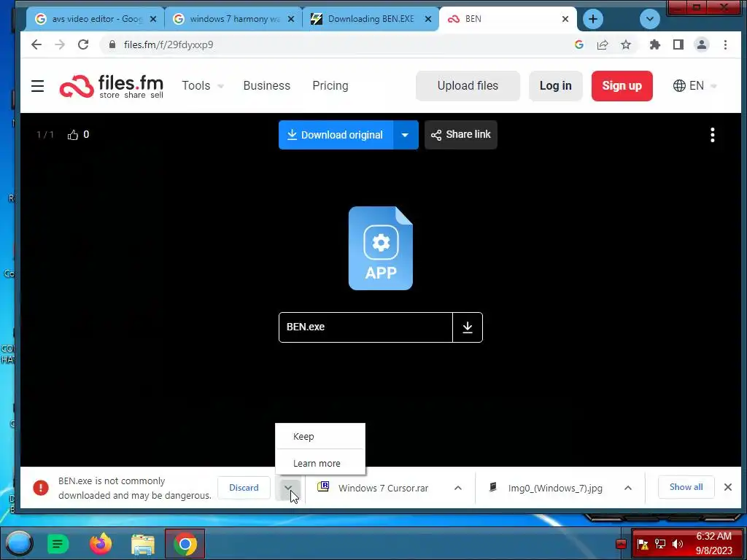Close the windows 7 harmony tab

click(x=291, y=19)
